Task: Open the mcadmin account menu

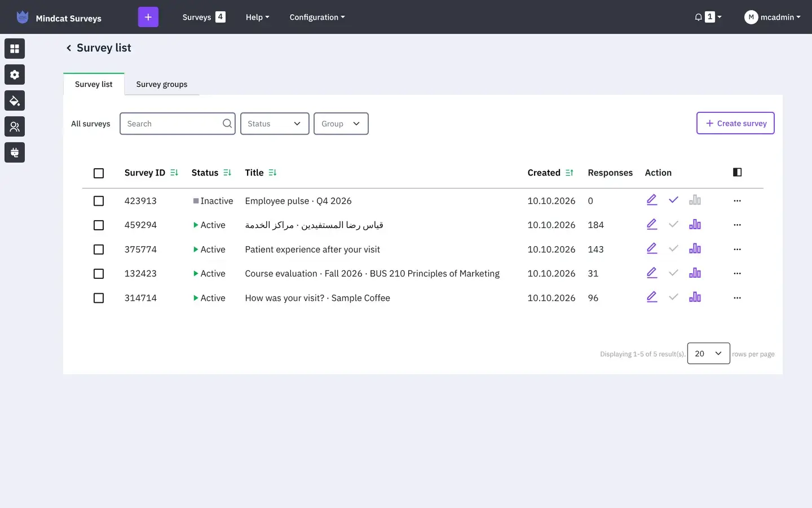Action: 772,17
